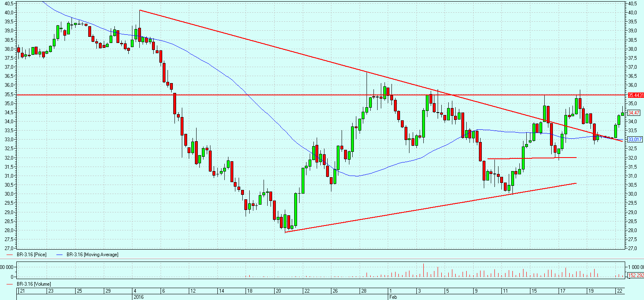Image resolution: width=644 pixels, height=300 pixels.
Task: Click the red line swatch beside the [Volume] legend
Action: (x=10, y=284)
